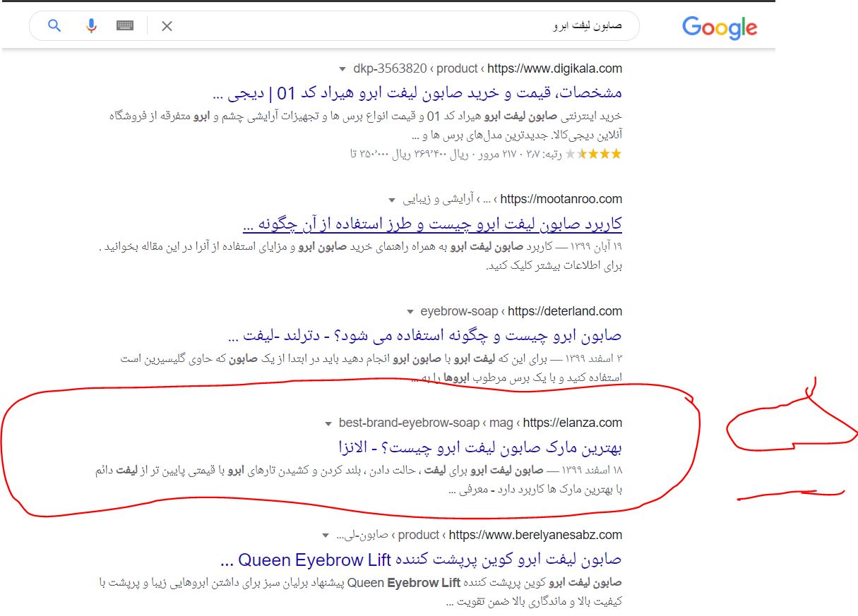
Task: Expand dropdown arrow beside elanza.com URL
Action: [328, 424]
